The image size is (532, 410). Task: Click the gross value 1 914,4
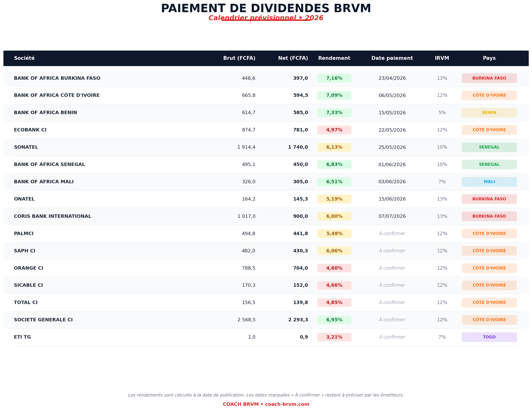(246, 147)
